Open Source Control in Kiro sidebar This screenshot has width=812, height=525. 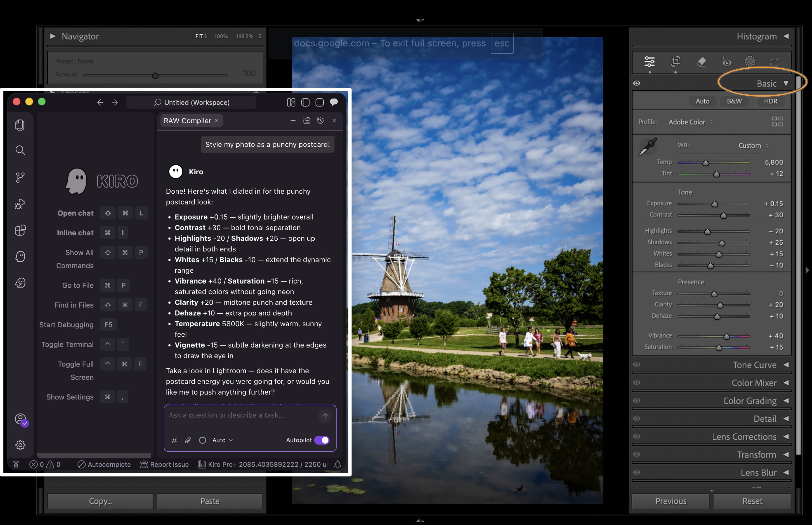tap(20, 177)
